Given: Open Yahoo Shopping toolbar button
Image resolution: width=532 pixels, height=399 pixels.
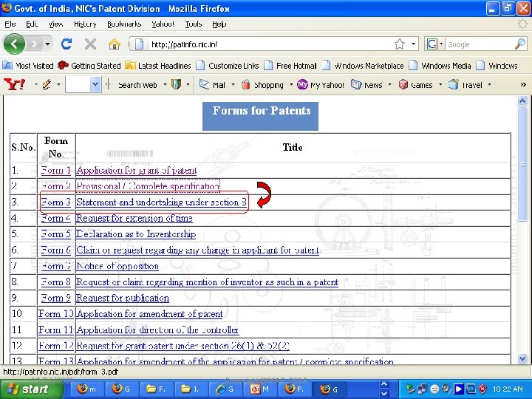Looking at the screenshot, I should (x=262, y=85).
